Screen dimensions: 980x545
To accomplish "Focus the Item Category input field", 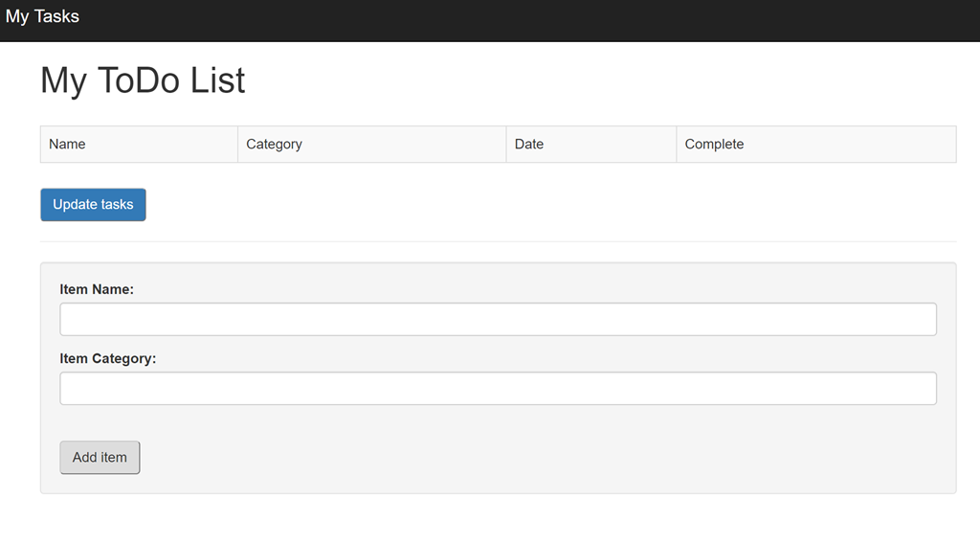I will [x=498, y=389].
